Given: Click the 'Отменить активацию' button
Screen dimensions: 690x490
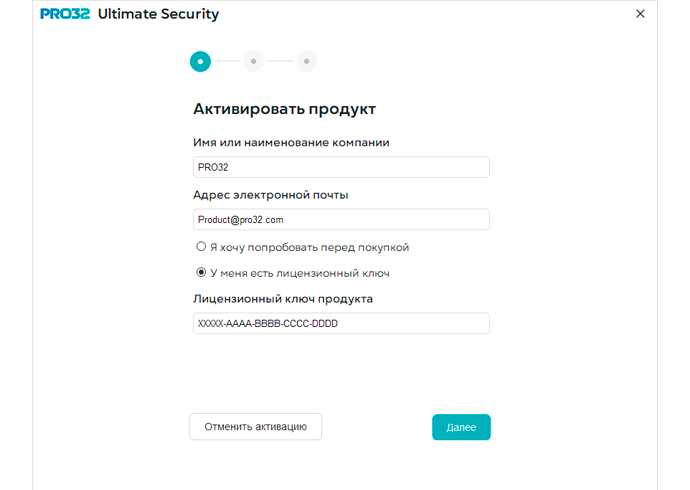Looking at the screenshot, I should point(256,427).
